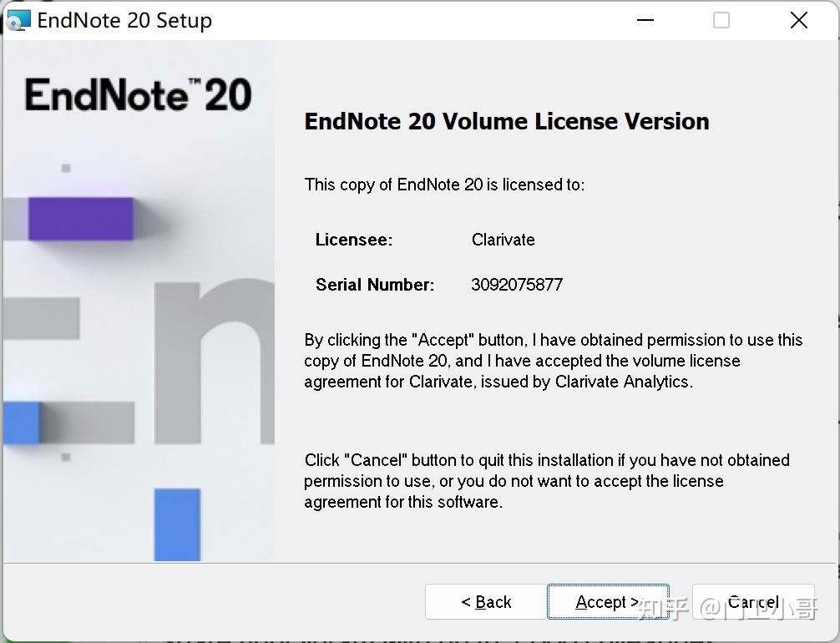The width and height of the screenshot is (840, 643).
Task: Select the licensee name Clarivate
Action: (x=503, y=240)
